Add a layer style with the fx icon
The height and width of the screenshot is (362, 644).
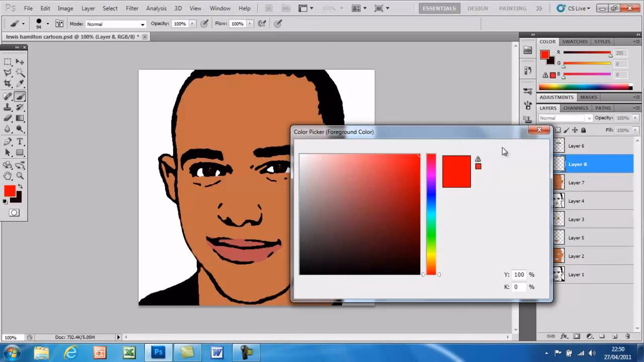563,336
